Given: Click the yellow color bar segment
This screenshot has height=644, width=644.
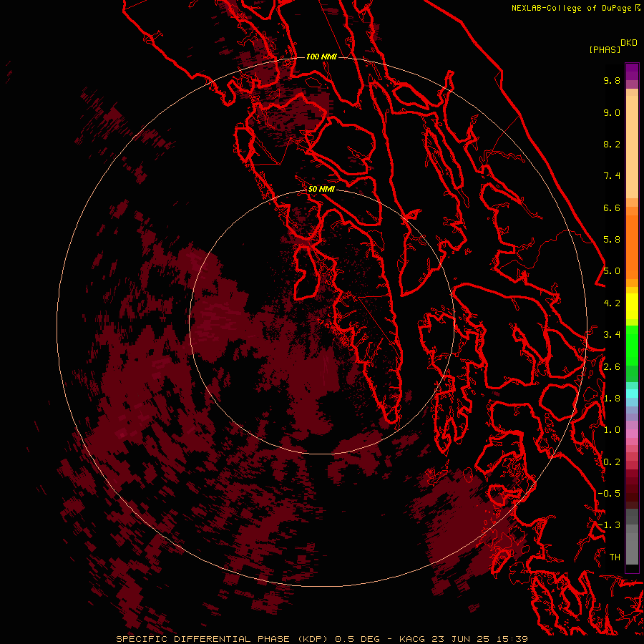Looking at the screenshot, I should 632,306.
